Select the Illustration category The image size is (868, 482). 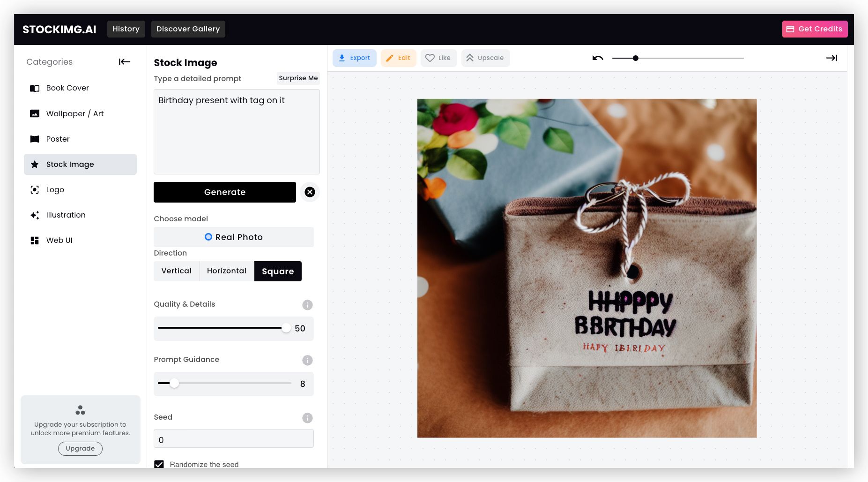click(x=80, y=215)
